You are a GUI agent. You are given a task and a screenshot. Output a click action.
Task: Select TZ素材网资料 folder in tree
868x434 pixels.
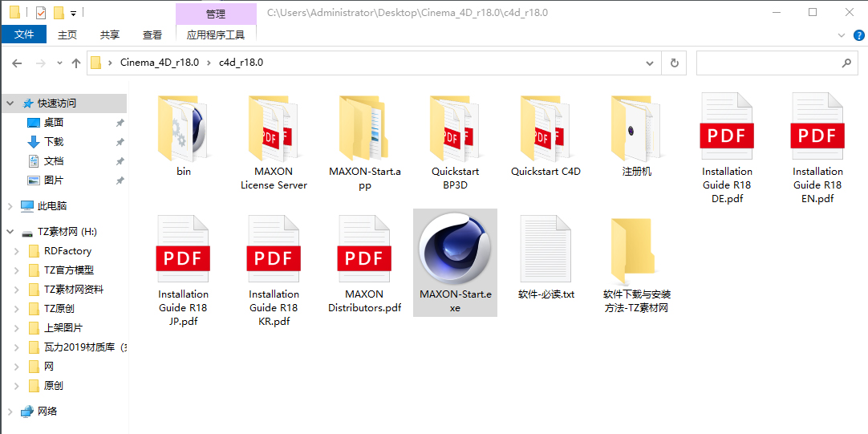click(74, 290)
